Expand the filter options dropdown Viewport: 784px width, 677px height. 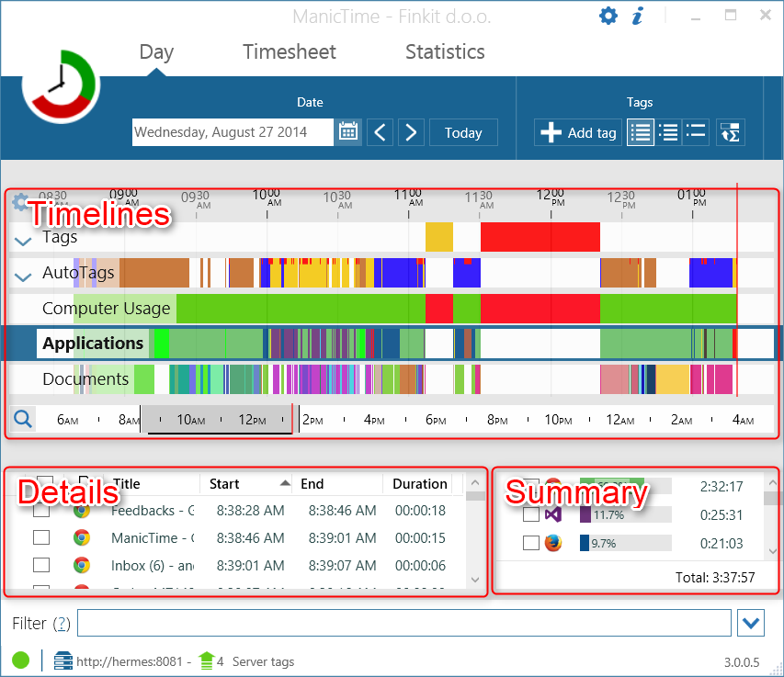(751, 623)
